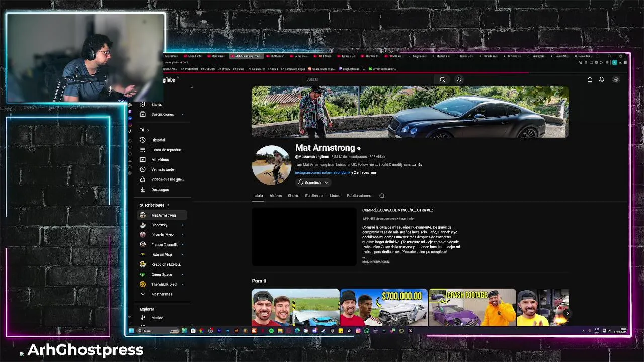This screenshot has width=644, height=362.
Task: Open Ver más tarde clock icon
Action: (143, 169)
